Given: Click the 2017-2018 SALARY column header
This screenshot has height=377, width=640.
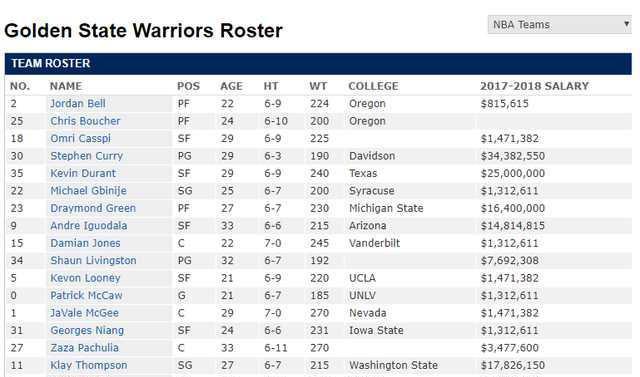Looking at the screenshot, I should [x=535, y=86].
